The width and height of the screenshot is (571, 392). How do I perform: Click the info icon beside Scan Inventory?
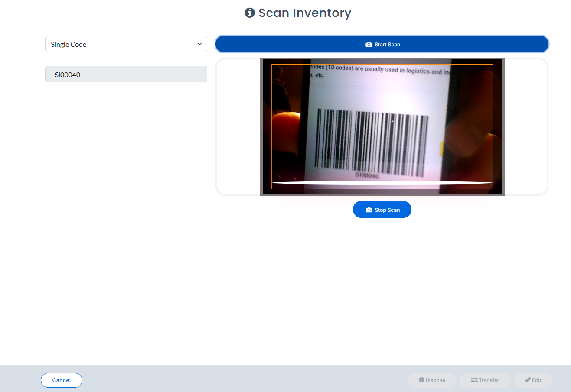point(250,13)
